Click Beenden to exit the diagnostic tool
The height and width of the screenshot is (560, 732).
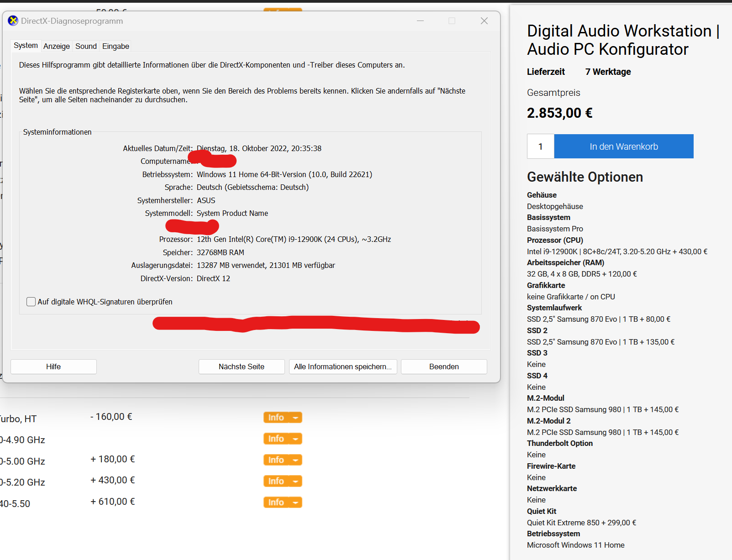click(444, 366)
